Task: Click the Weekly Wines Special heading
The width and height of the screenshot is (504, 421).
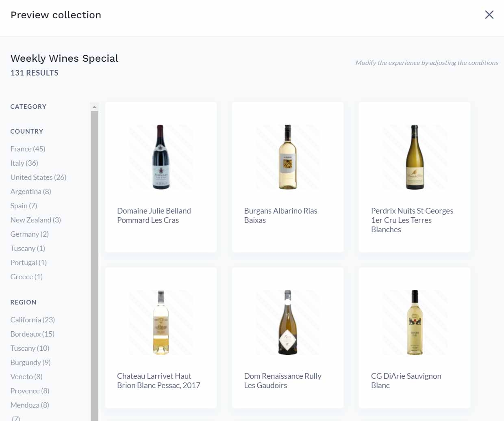Action: pyautogui.click(x=65, y=58)
